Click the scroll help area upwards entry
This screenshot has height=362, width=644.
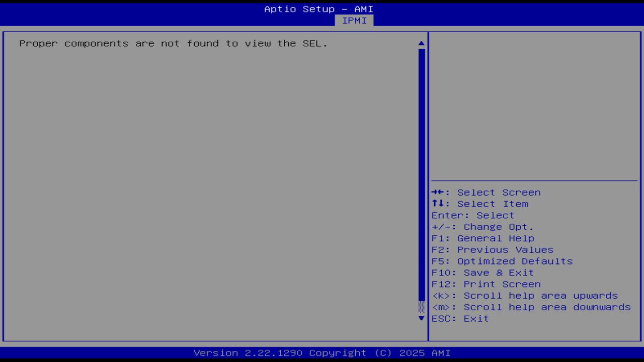[525, 296]
